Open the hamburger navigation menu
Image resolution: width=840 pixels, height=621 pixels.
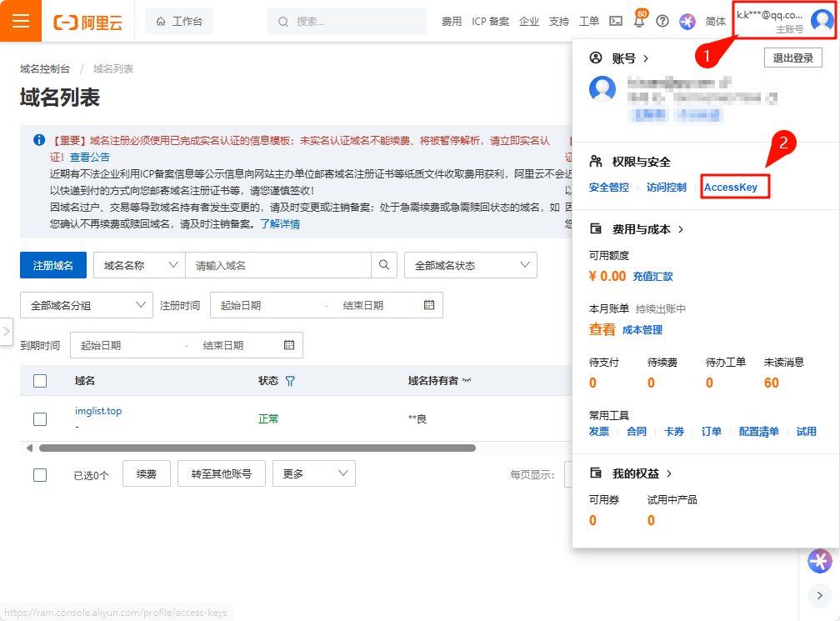tap(20, 21)
